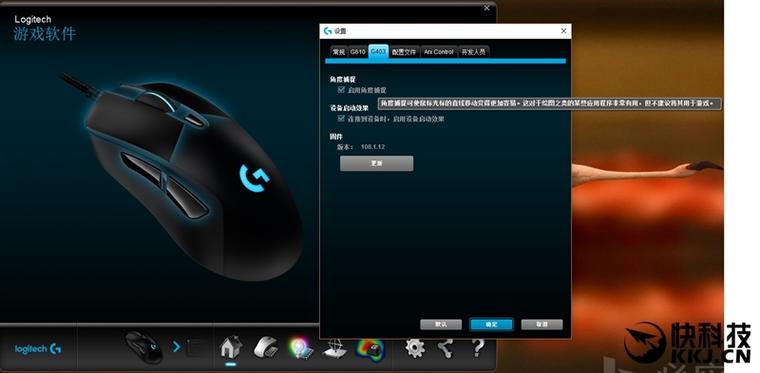Open the settings gear icon

pos(414,347)
